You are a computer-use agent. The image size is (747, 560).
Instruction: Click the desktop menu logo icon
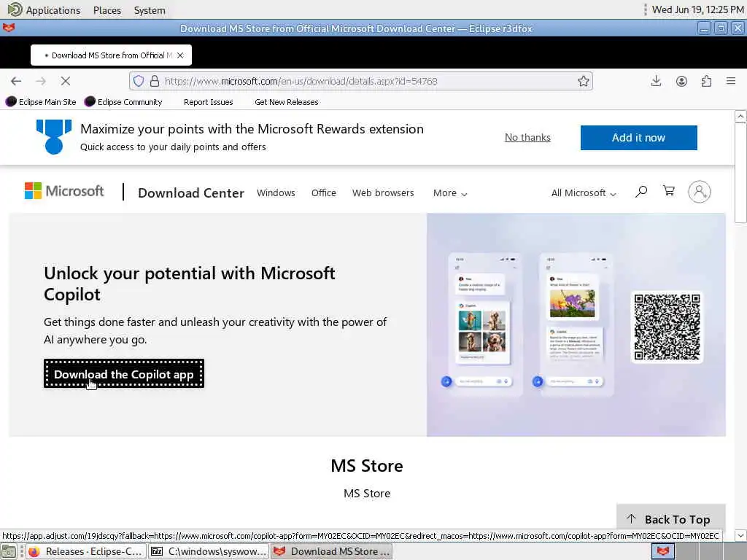pyautogui.click(x=15, y=9)
